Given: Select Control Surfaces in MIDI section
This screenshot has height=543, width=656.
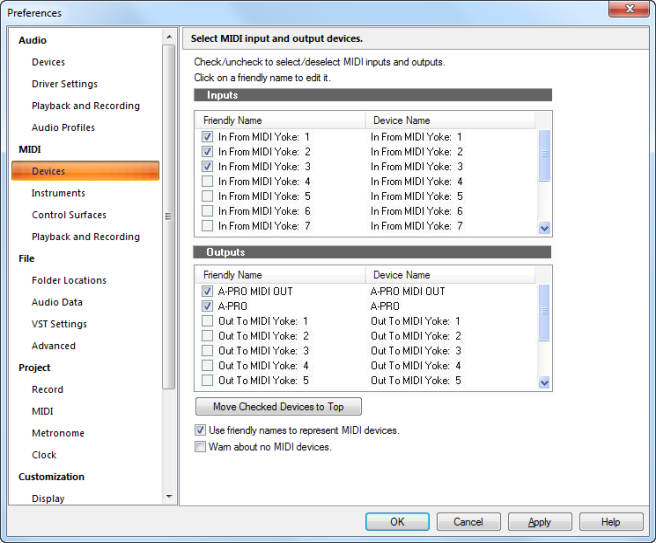Looking at the screenshot, I should click(x=69, y=215).
